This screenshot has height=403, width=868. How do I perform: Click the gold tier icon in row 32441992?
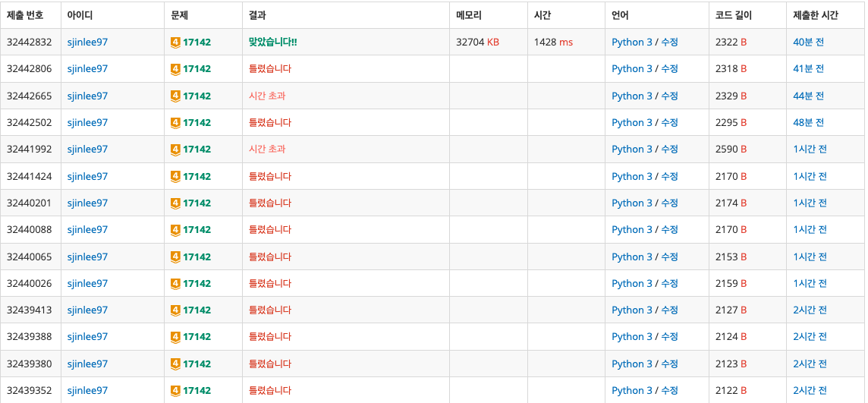click(x=175, y=150)
